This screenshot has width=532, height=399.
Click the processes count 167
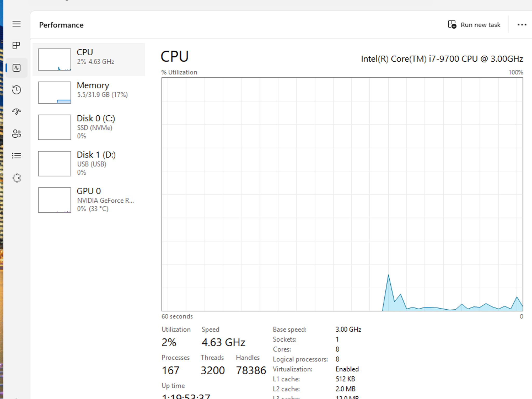171,370
